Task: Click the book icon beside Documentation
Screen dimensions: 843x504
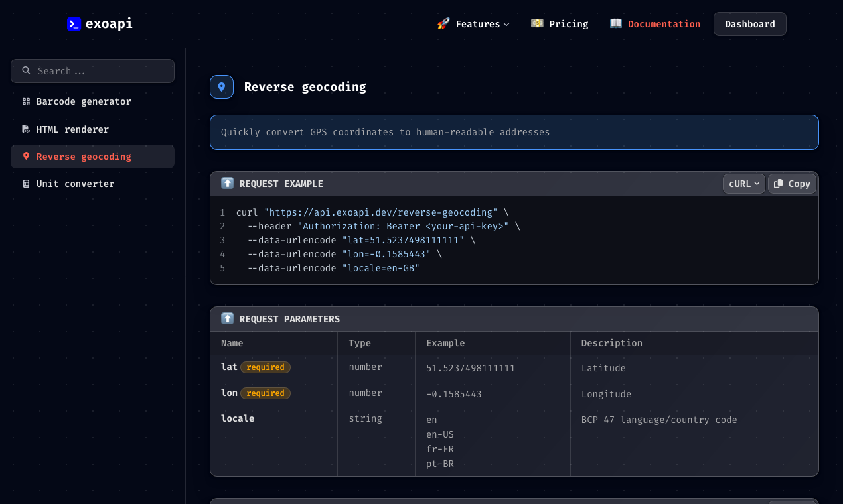Action: (616, 23)
